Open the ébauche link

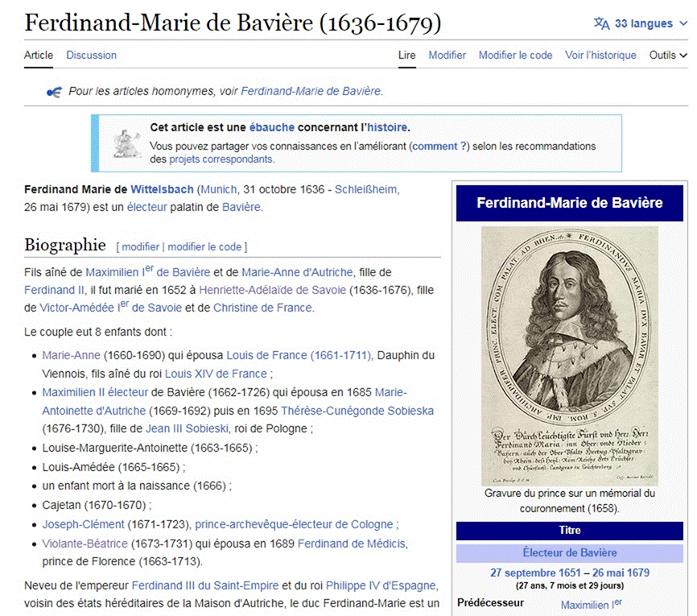tap(271, 127)
